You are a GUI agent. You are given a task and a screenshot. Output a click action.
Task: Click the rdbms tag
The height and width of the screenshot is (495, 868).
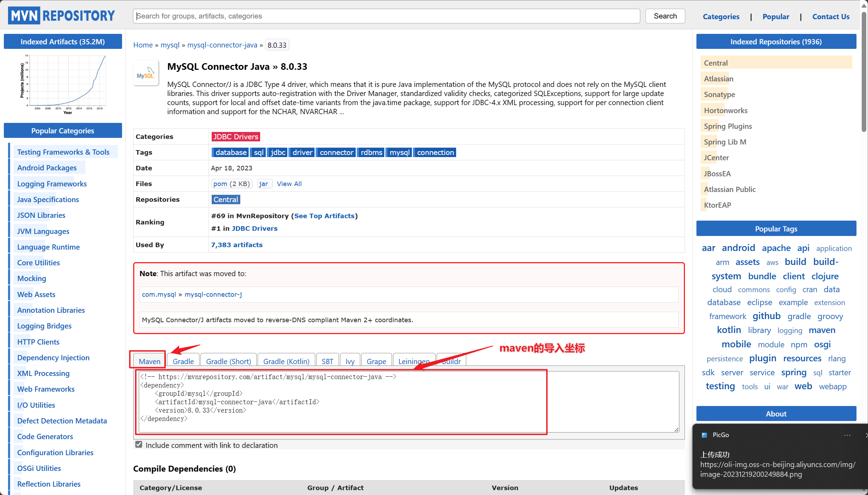(371, 152)
